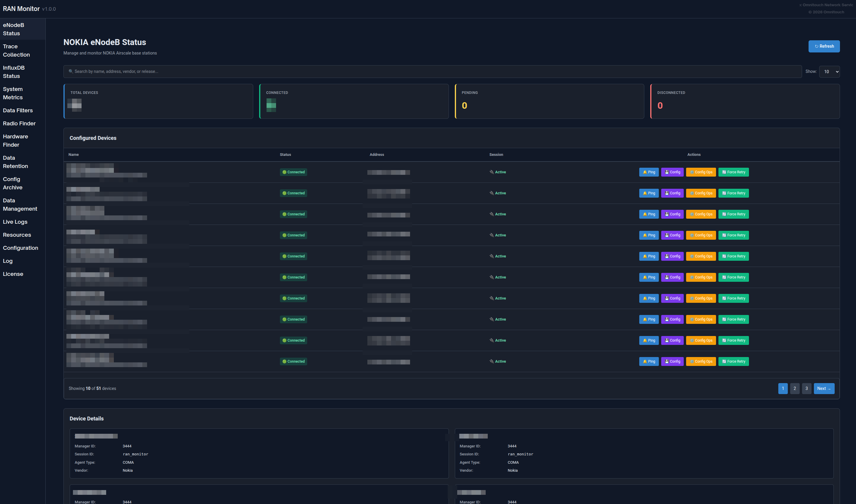Go to page 2 of devices
The height and width of the screenshot is (504, 856).
795,388
